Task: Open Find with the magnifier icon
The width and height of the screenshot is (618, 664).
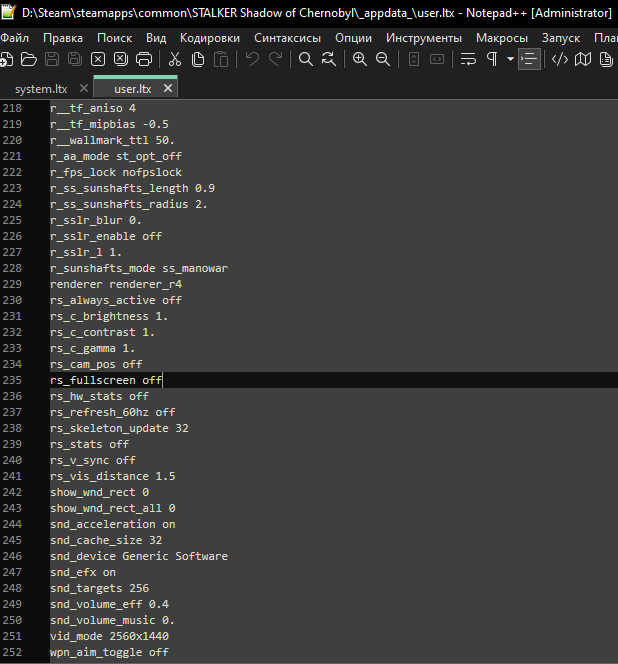Action: [x=306, y=59]
